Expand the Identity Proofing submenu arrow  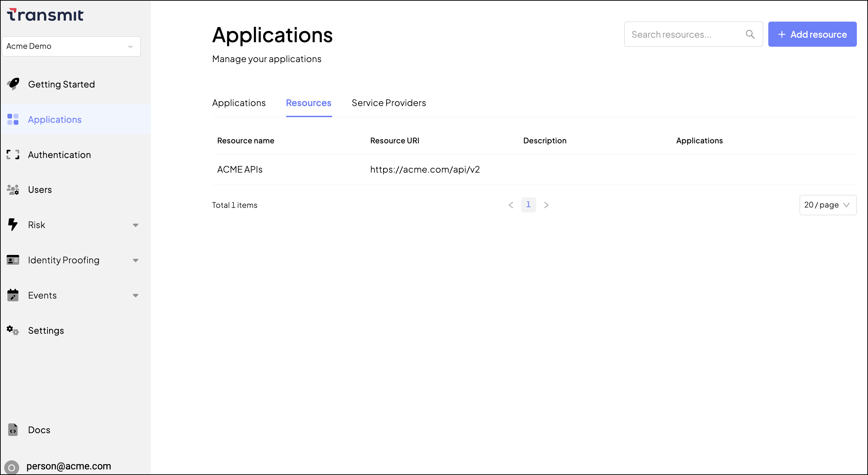pos(136,261)
